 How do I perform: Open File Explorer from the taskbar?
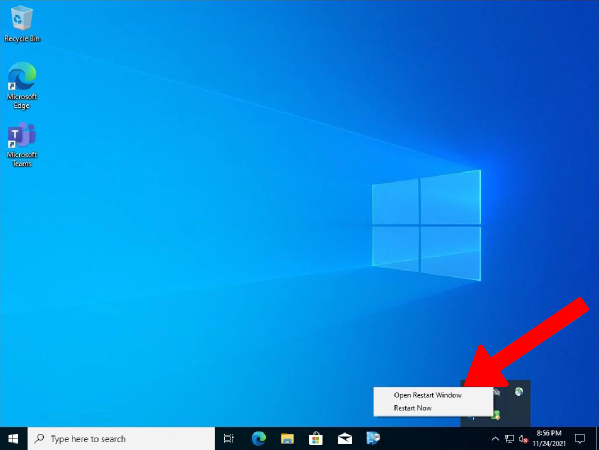point(287,439)
